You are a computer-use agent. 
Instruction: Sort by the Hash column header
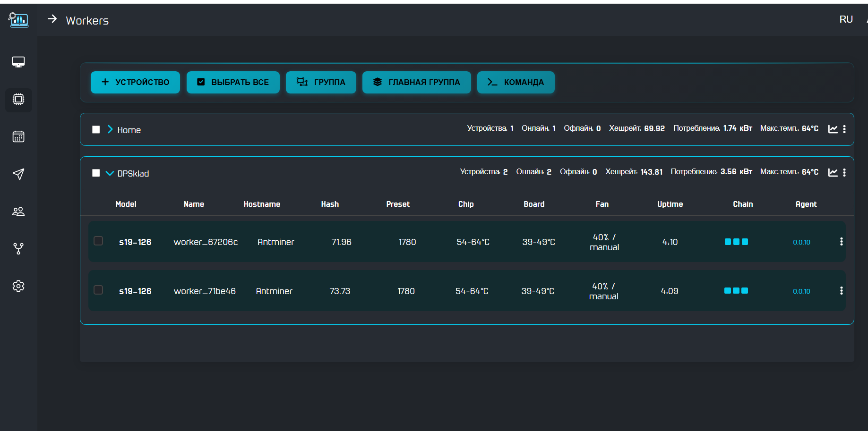(330, 204)
